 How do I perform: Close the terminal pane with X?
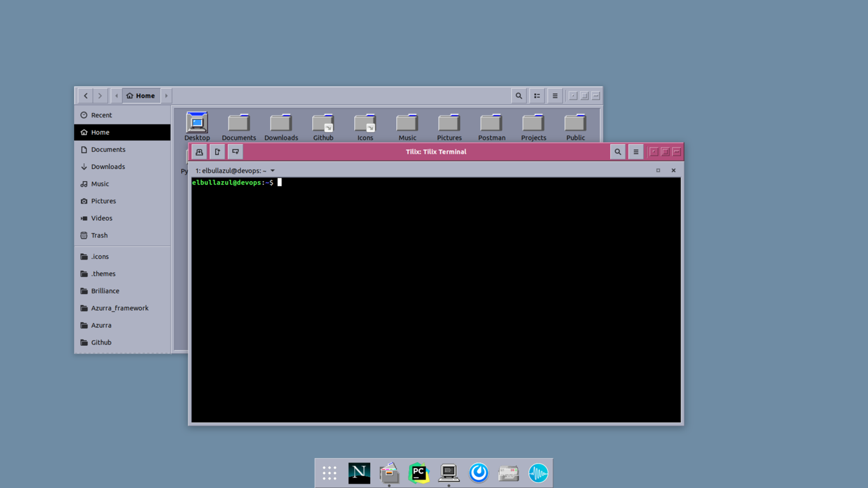click(x=673, y=170)
